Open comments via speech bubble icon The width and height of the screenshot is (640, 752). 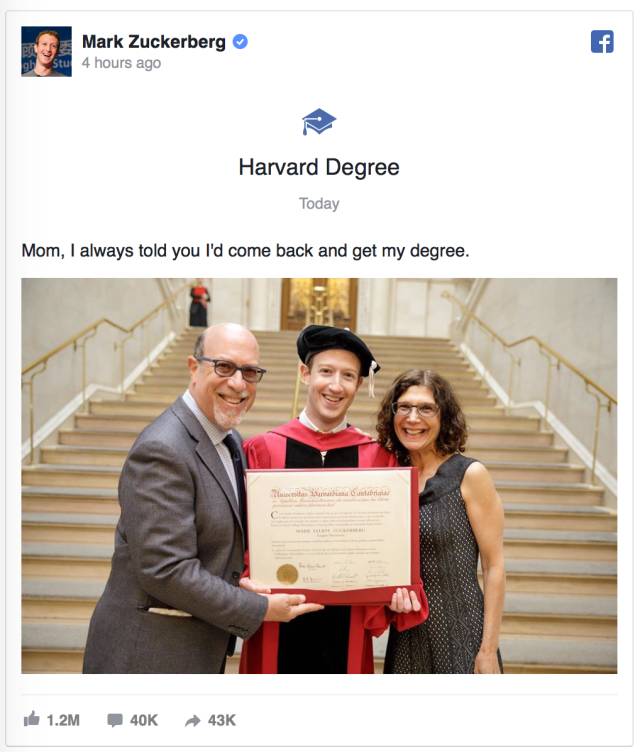tap(115, 720)
